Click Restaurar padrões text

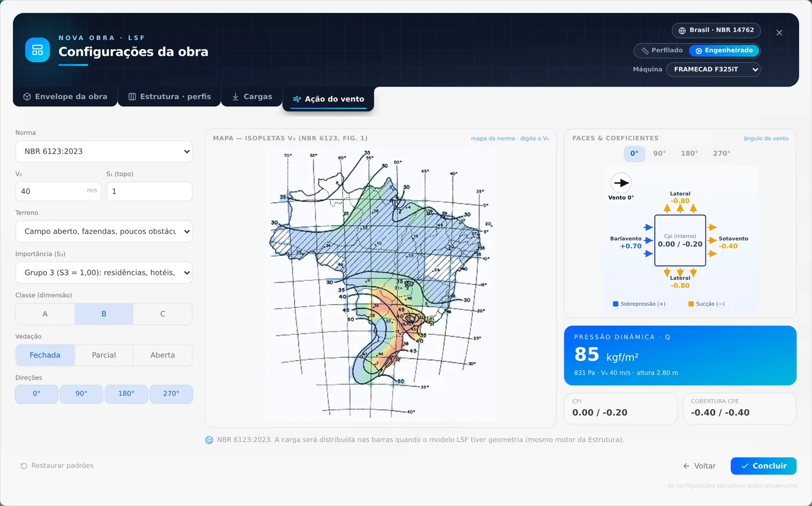tap(62, 466)
